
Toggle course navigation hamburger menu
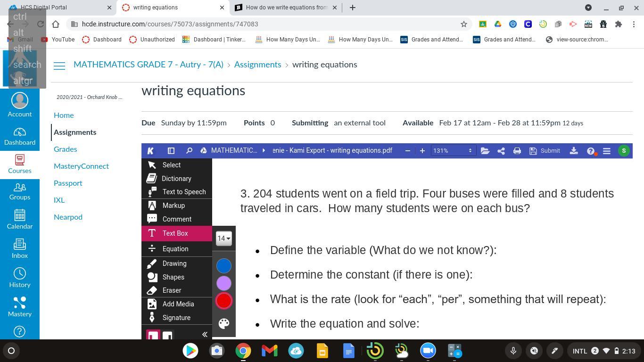click(59, 66)
